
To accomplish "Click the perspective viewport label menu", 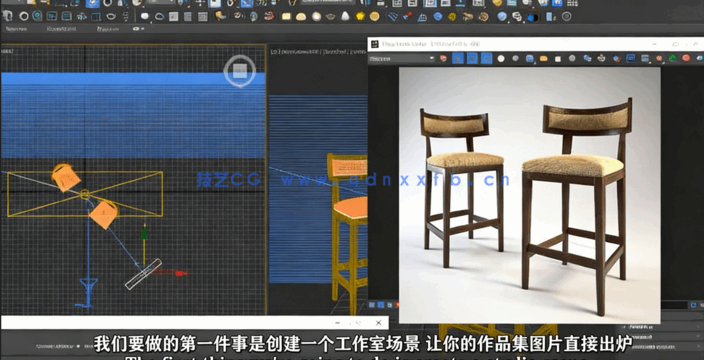I will [319, 52].
